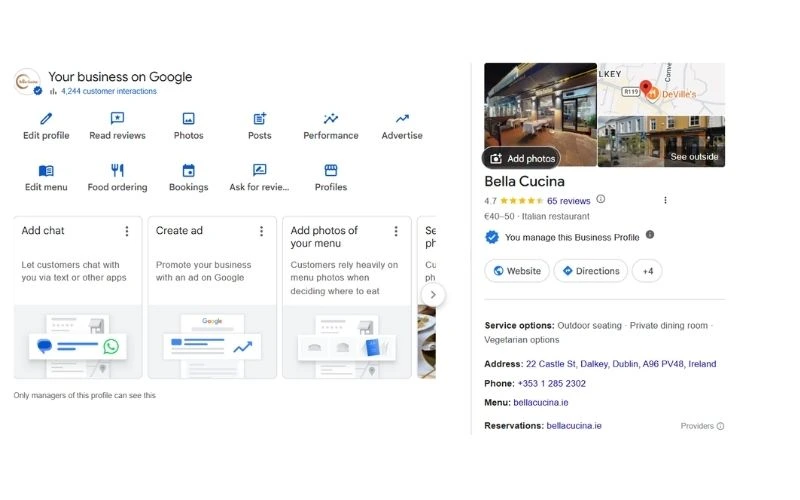
Task: Open the Photos icon
Action: coord(188,118)
